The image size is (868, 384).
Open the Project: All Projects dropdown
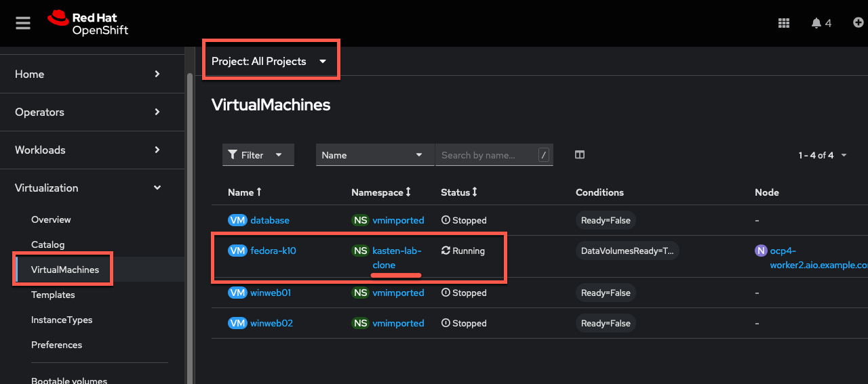(269, 61)
